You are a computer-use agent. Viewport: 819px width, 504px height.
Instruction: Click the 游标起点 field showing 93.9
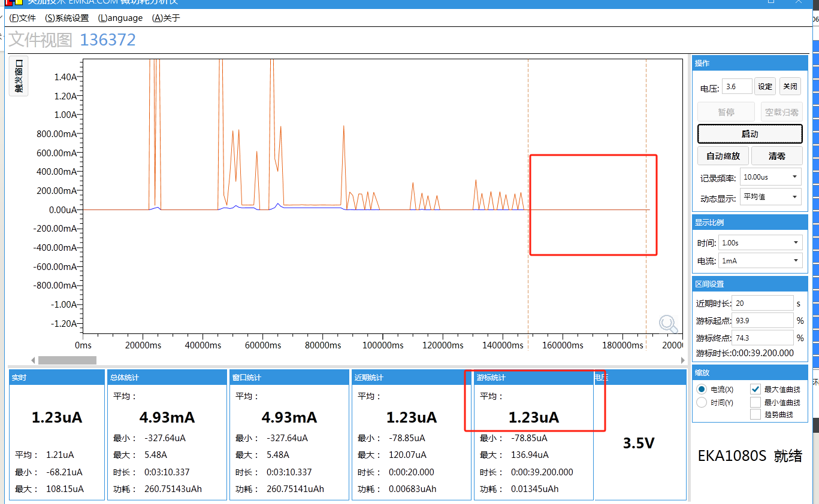point(763,321)
